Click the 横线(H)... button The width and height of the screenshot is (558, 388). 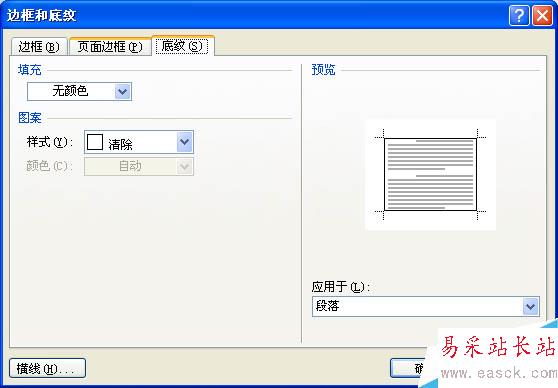(47, 368)
